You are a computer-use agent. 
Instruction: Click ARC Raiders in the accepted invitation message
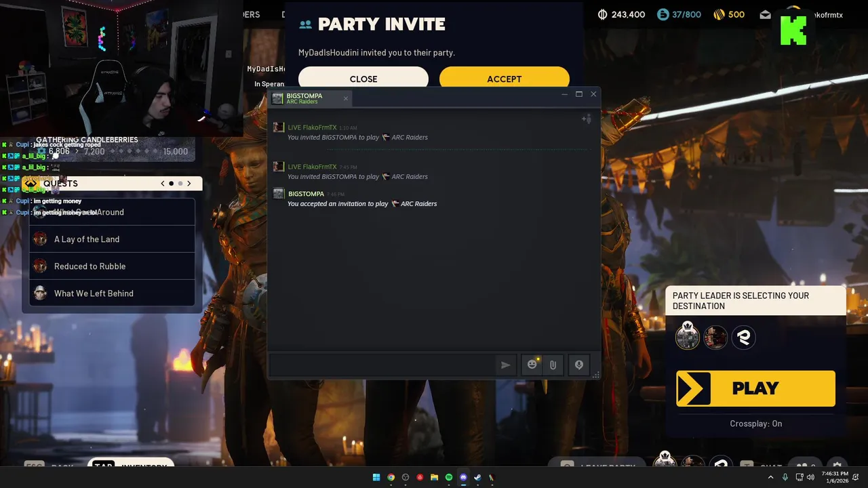tap(418, 204)
